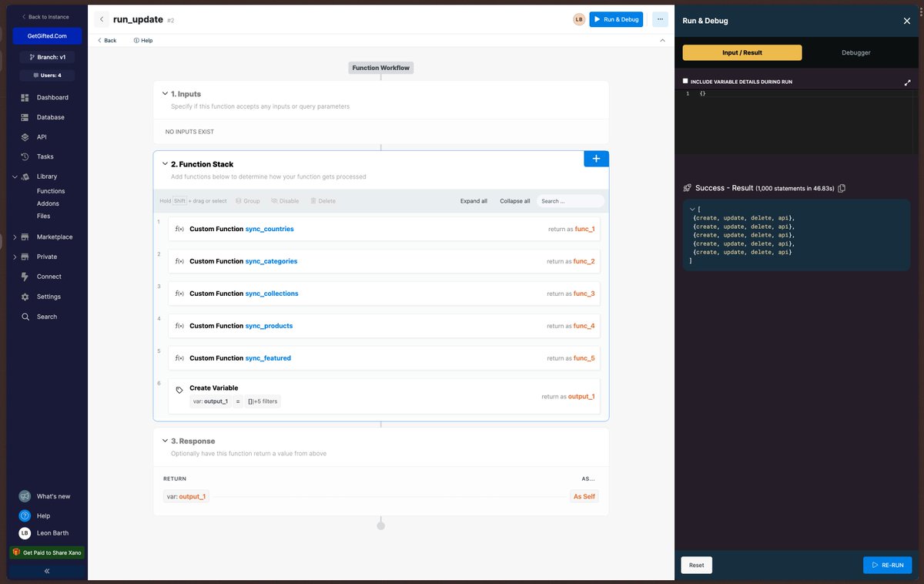Click the Search field in the function stack
Screen dimensions: 924x584
(570, 200)
